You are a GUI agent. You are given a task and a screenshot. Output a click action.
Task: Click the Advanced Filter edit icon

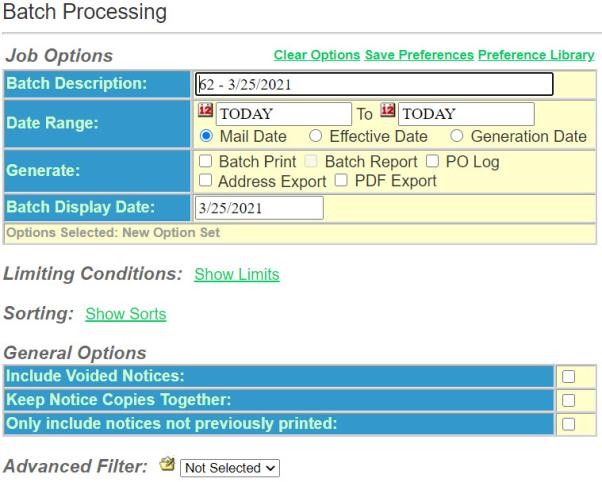coord(169,467)
